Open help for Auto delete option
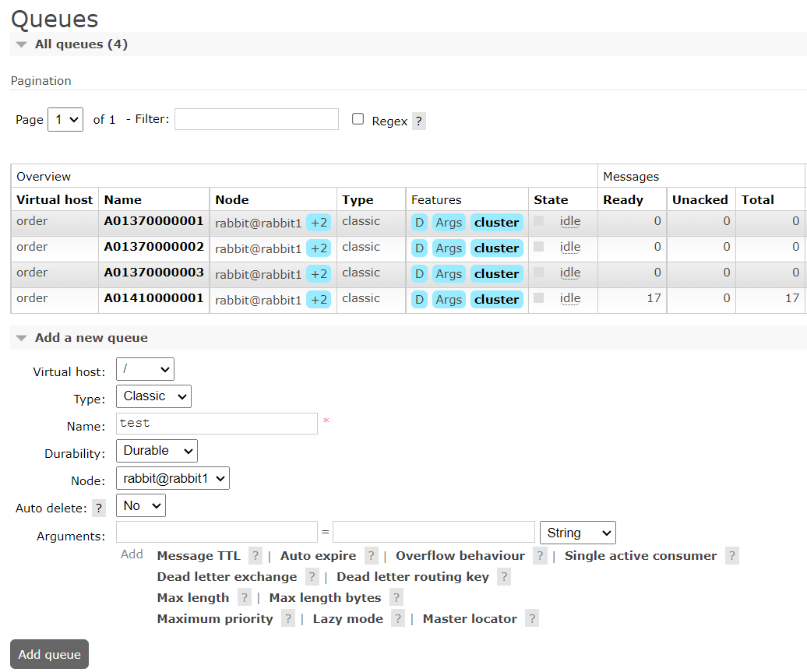The image size is (807, 672). [99, 508]
